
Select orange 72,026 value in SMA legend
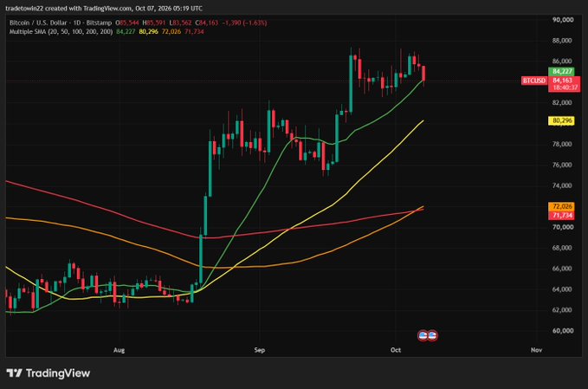point(171,32)
